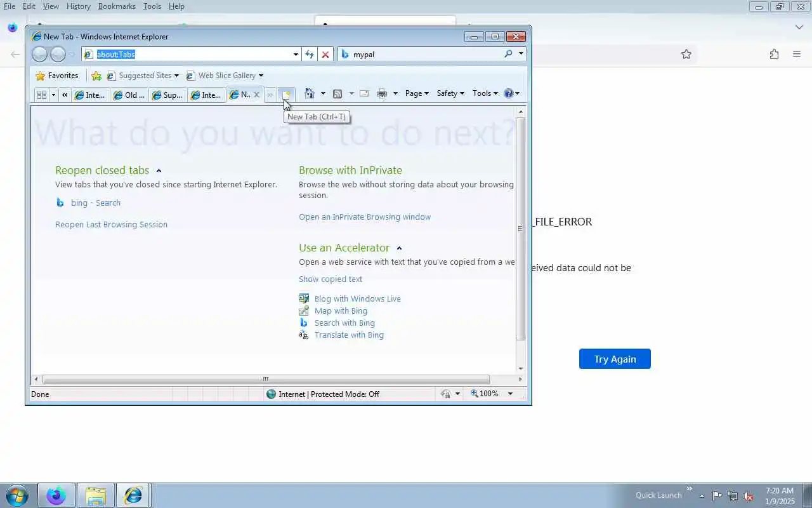Open the Print dropdown arrow
The image size is (812, 508).
[x=395, y=93]
